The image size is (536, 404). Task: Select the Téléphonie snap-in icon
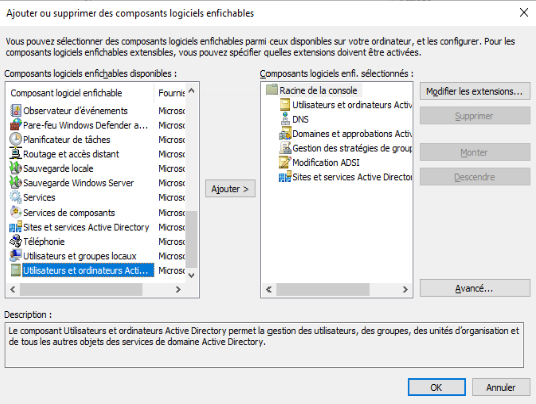(x=15, y=241)
